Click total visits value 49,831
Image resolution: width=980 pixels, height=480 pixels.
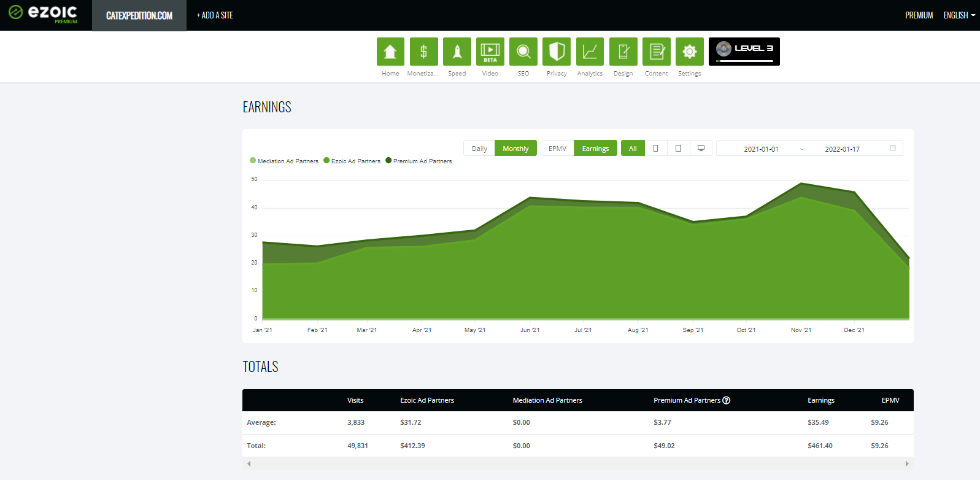(x=358, y=446)
